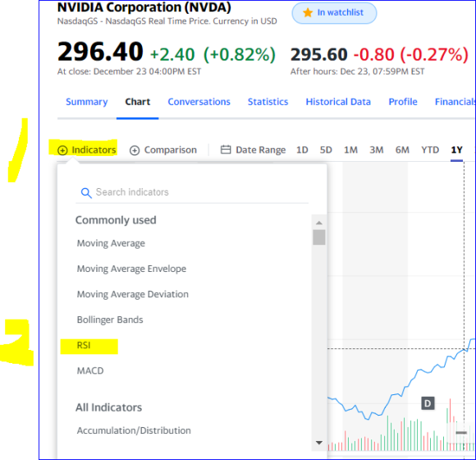This screenshot has width=476, height=460.
Task: Click the plus icon beside Indicators
Action: coord(62,150)
